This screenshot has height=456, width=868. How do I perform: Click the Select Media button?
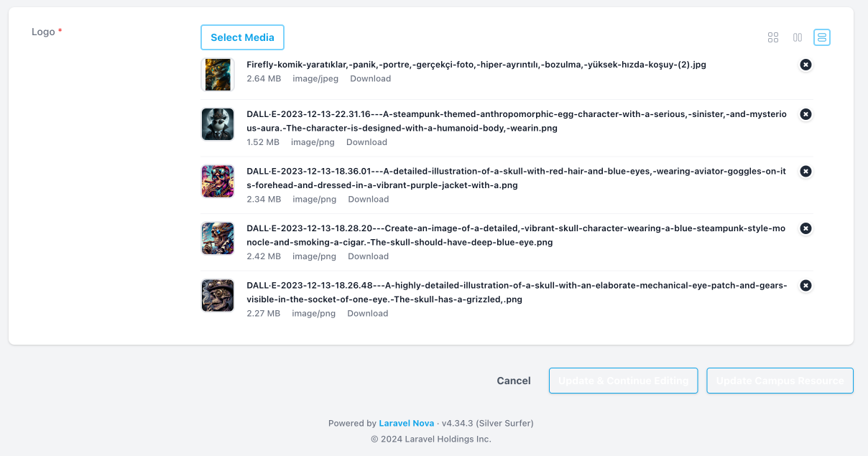point(242,37)
